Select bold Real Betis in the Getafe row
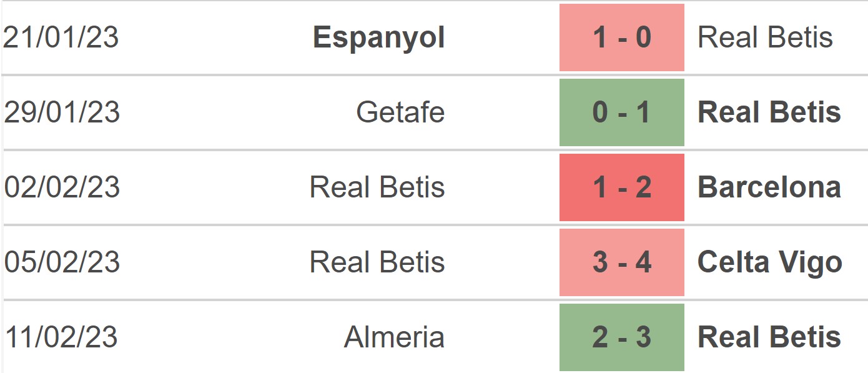 click(x=769, y=112)
